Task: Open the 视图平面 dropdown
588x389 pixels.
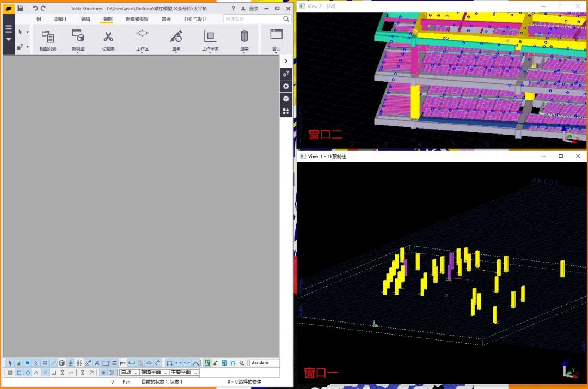Action: 154,373
